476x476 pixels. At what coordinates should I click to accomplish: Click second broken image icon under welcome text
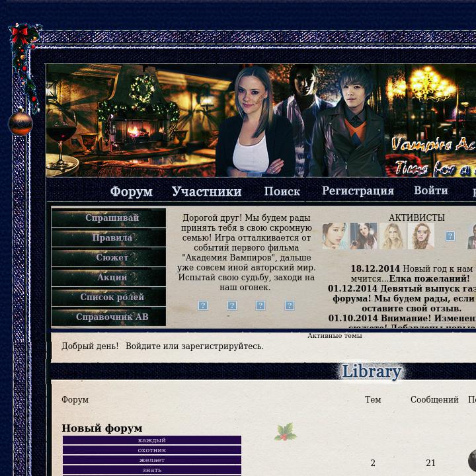pos(232,305)
